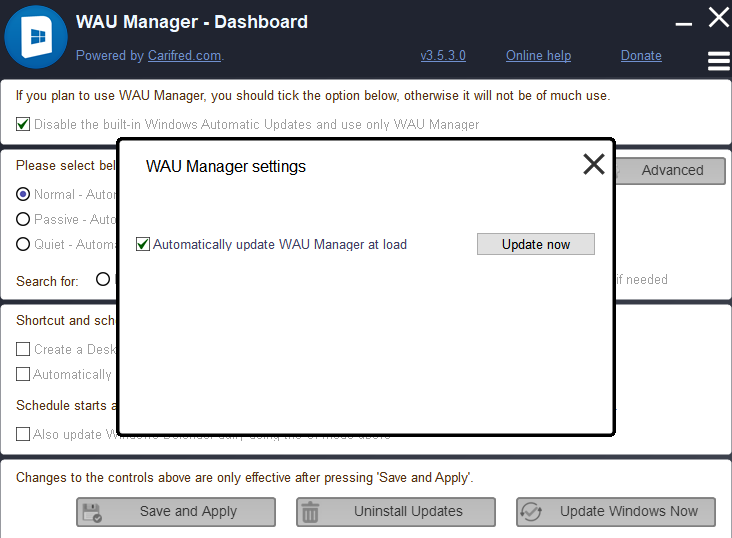Viewport: 732px width, 538px height.
Task: Open the hamburger menu icon
Action: pyautogui.click(x=718, y=61)
